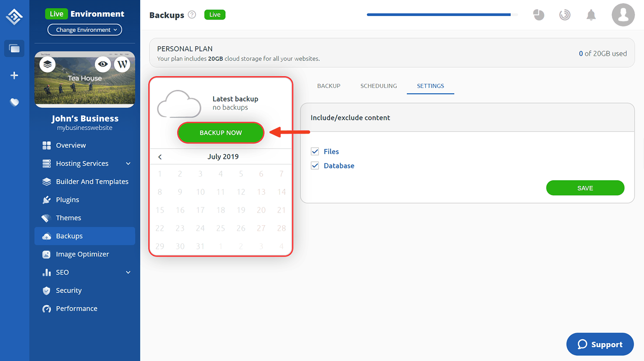Toggle the eye preview icon on thumbnail
Screen dimensions: 644x361
tap(103, 64)
